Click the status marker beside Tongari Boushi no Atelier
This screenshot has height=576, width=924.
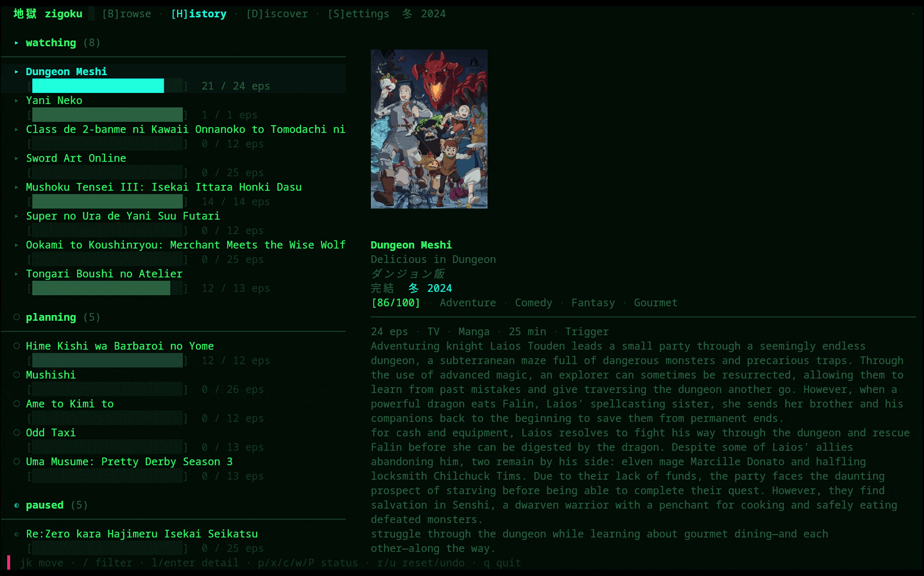[x=17, y=274]
